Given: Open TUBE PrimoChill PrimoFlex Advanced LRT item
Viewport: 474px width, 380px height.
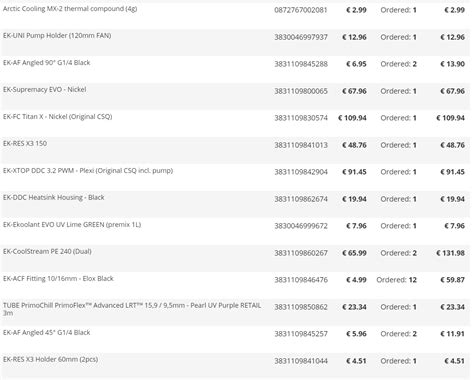Looking at the screenshot, I should (132, 309).
